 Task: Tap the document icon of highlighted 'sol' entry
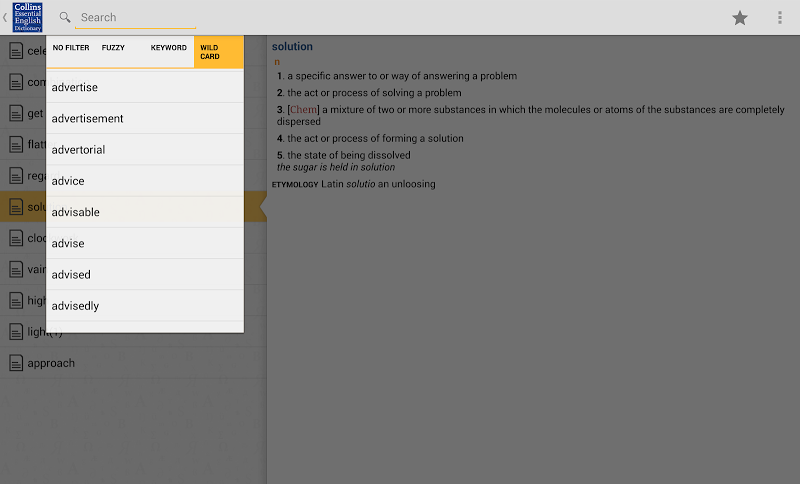(16, 207)
